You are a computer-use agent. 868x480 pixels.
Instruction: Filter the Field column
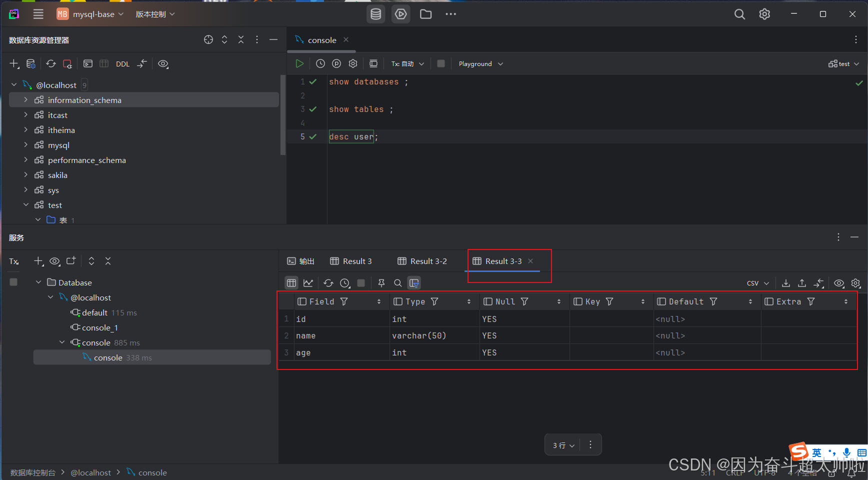click(344, 301)
